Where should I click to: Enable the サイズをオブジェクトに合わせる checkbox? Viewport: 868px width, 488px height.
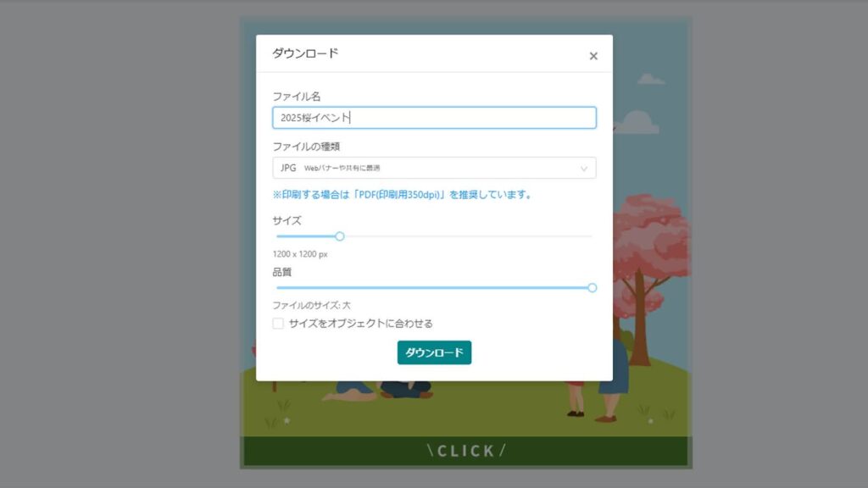point(278,324)
